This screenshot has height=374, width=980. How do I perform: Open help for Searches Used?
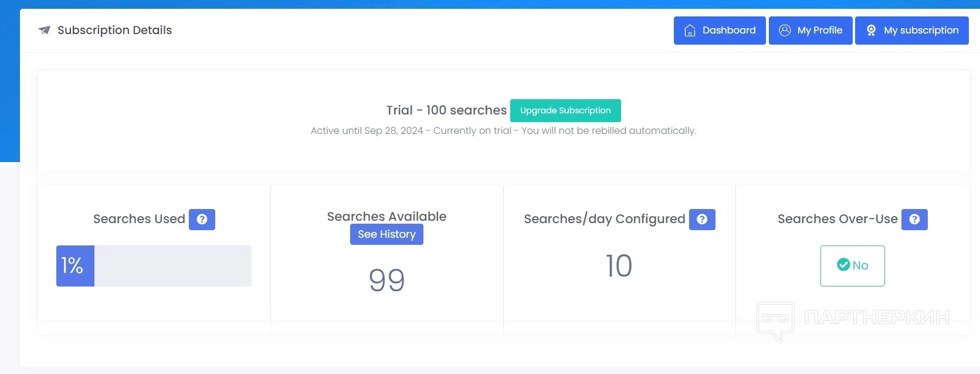click(202, 219)
